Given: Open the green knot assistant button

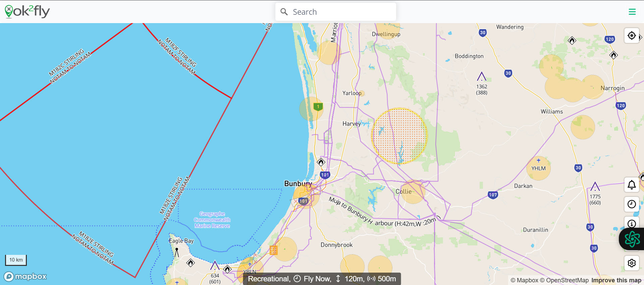Looking at the screenshot, I should tap(632, 239).
